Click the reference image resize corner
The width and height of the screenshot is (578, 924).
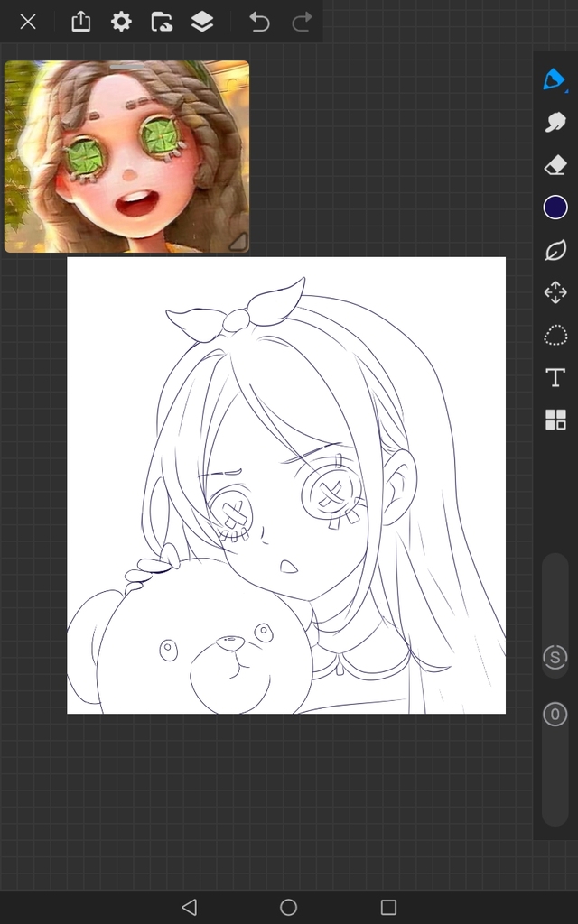[238, 242]
